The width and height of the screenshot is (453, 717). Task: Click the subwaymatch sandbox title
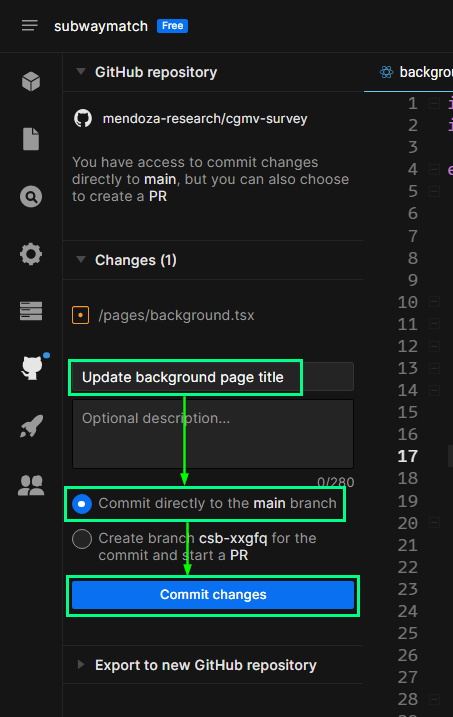pos(101,27)
